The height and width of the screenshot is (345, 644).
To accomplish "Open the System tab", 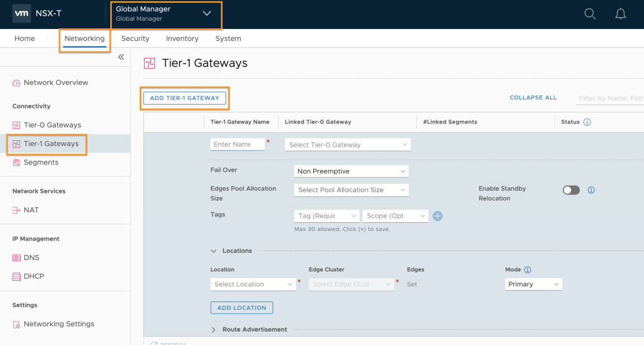I will [228, 38].
